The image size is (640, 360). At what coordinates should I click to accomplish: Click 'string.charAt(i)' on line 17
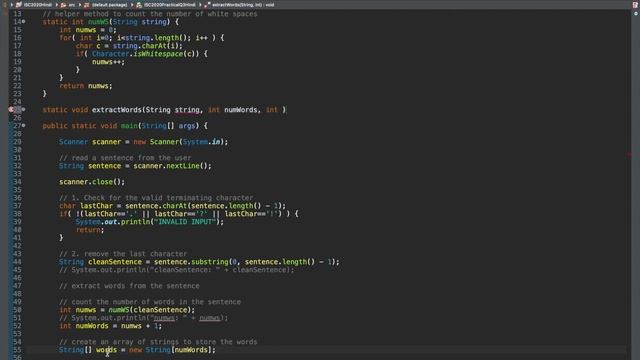(147, 46)
